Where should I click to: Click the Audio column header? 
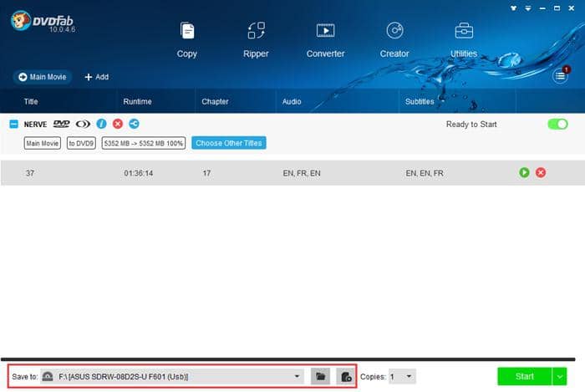pos(292,101)
